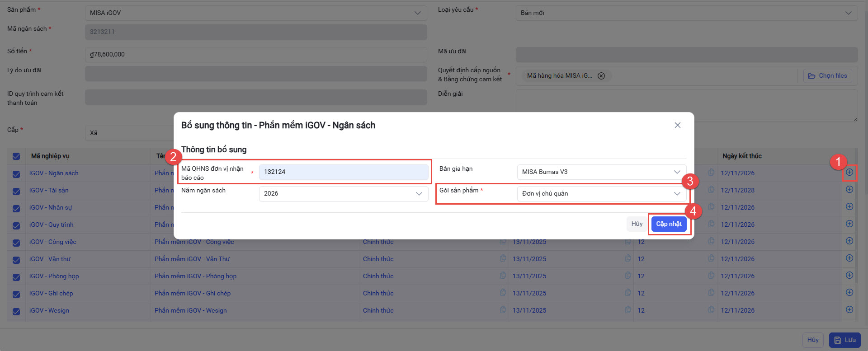This screenshot has width=868, height=351.
Task: Click copy icon before 12/11/2026 in iGOV - Ngân sách row
Action: pos(711,172)
